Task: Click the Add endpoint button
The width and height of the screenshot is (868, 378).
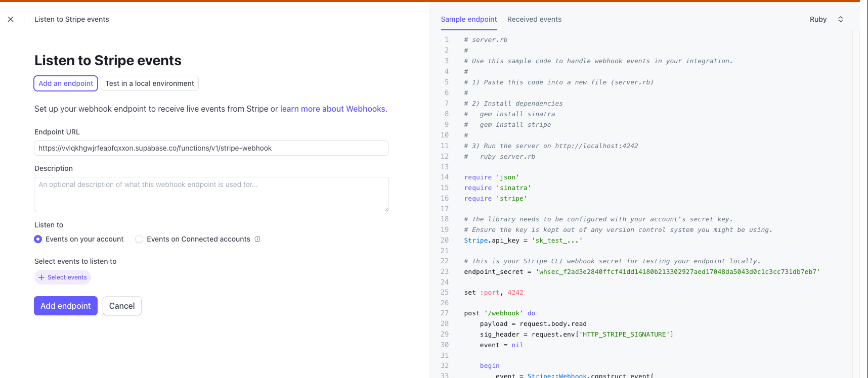Action: 66,306
